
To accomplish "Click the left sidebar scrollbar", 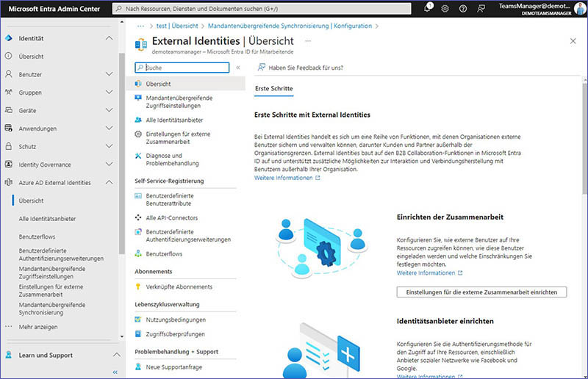I will (x=121, y=153).
